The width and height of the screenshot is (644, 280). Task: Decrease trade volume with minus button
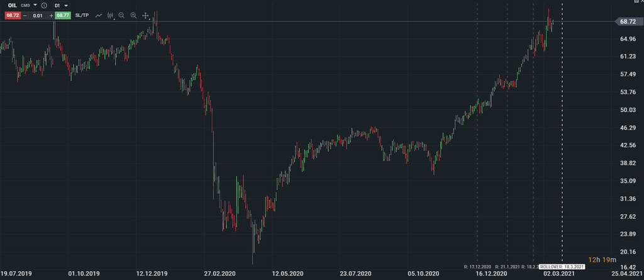tap(25, 14)
